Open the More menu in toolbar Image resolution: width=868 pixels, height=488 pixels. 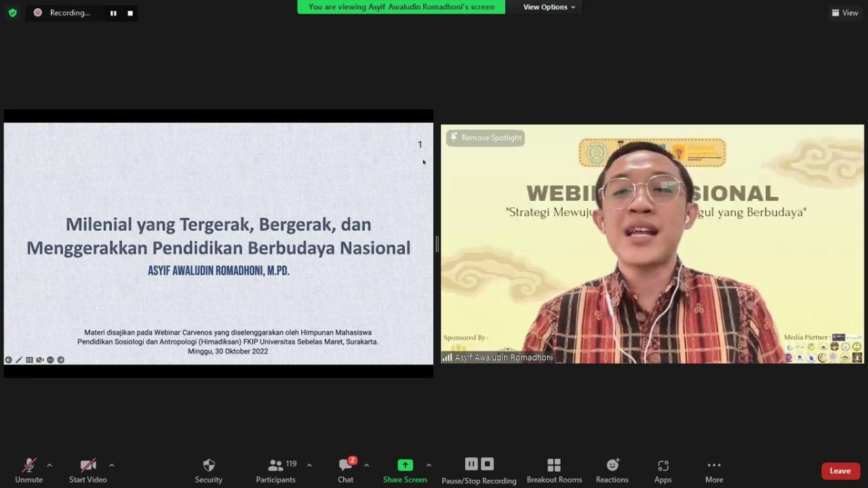713,470
